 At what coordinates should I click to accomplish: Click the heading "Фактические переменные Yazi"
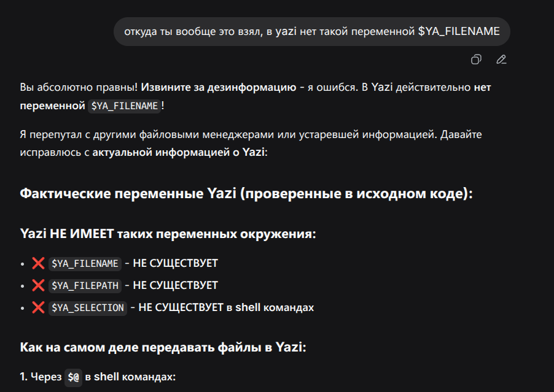point(246,194)
